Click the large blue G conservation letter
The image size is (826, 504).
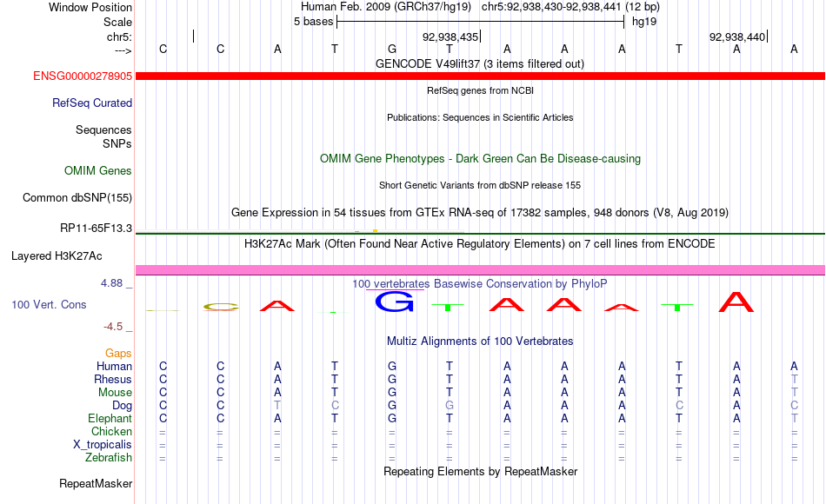click(x=394, y=302)
